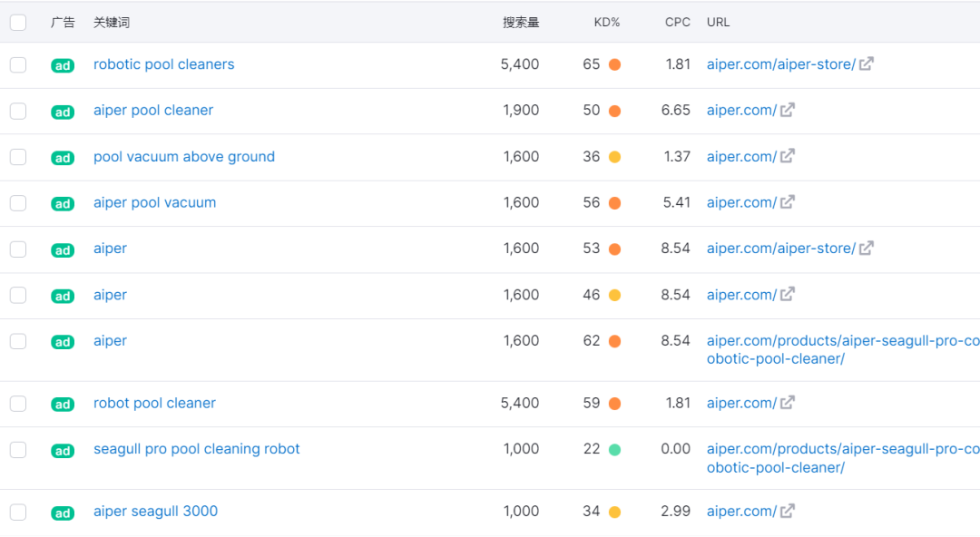Sort table by KD% column header
This screenshot has width=980, height=537.
click(607, 23)
